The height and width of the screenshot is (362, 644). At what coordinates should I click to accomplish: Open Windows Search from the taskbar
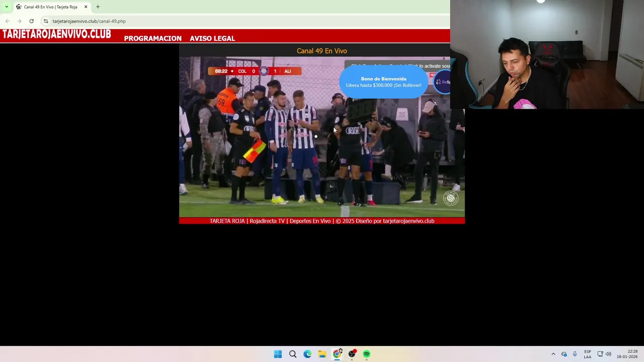point(293,354)
